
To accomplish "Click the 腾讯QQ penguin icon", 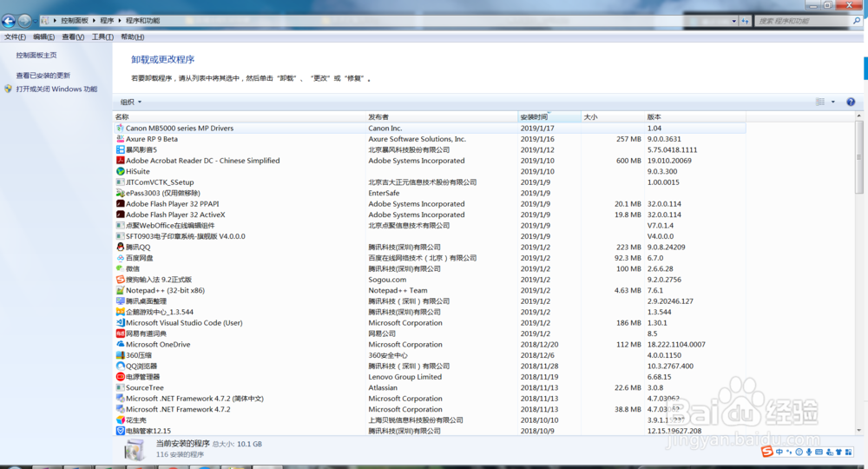I will (120, 247).
